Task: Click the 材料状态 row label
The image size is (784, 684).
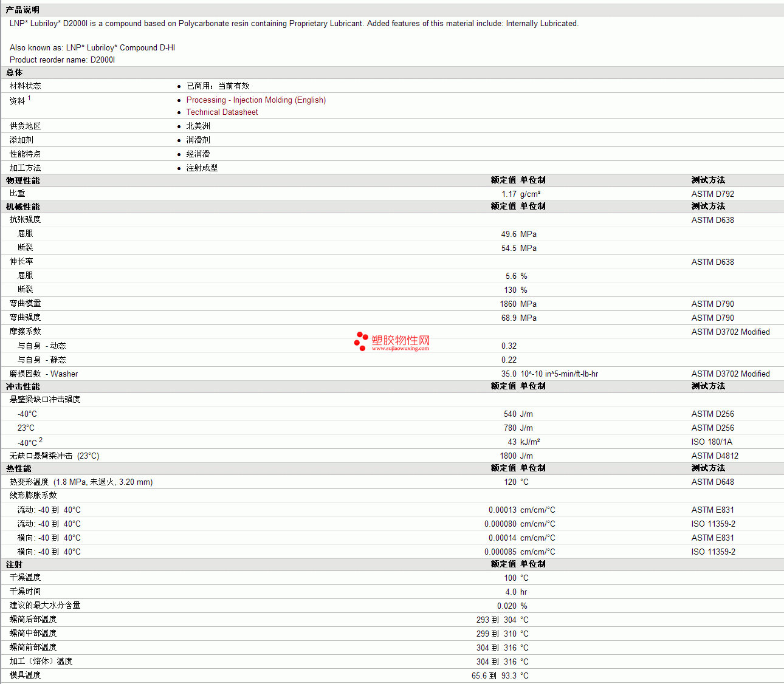Action: [x=26, y=86]
